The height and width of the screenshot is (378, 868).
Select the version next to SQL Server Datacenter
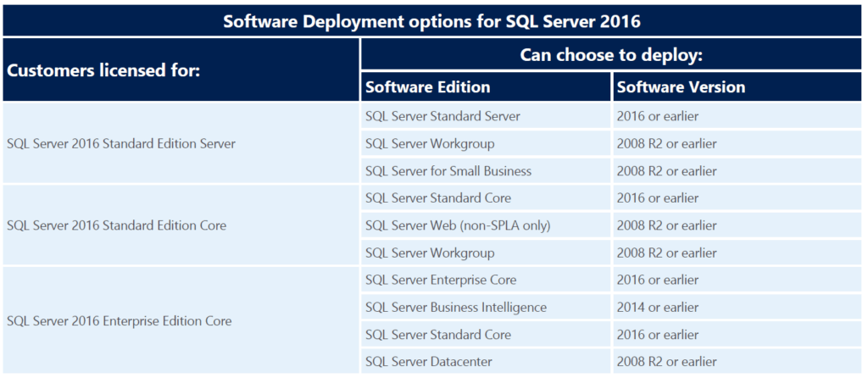click(x=666, y=362)
